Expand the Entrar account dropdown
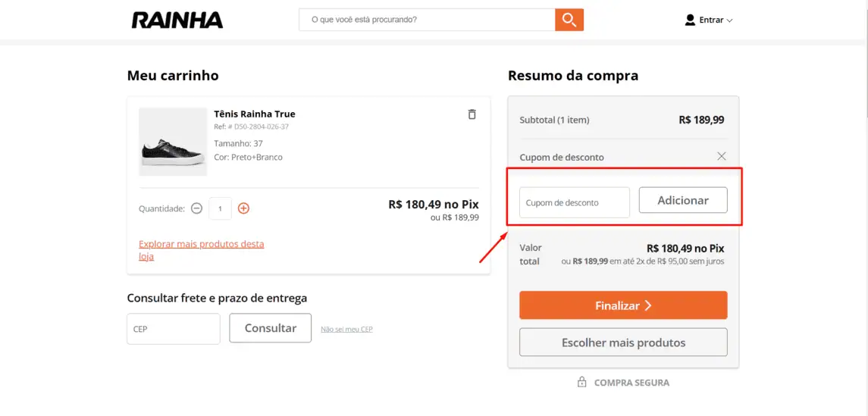 [716, 20]
